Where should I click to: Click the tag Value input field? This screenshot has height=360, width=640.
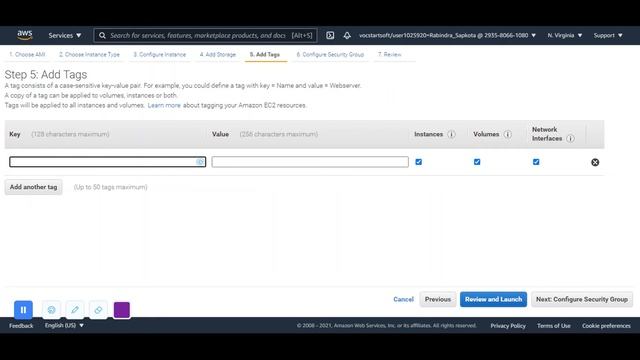point(310,162)
